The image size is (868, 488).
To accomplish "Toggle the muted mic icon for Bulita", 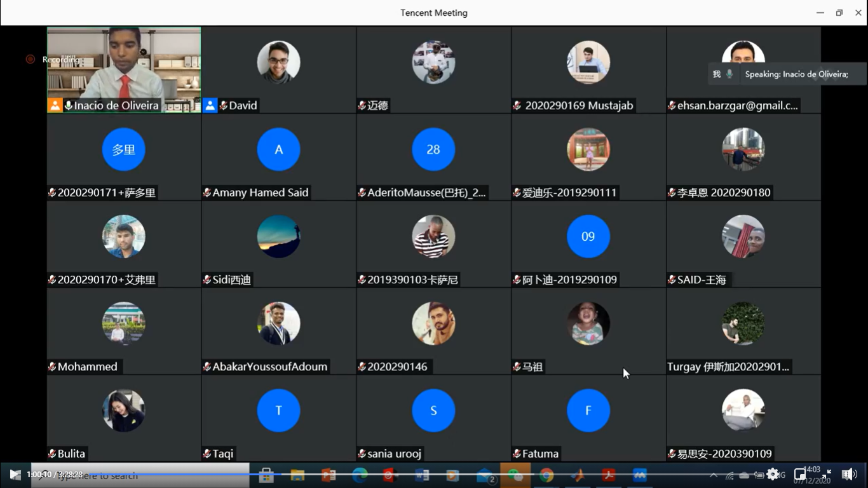I will click(x=52, y=454).
